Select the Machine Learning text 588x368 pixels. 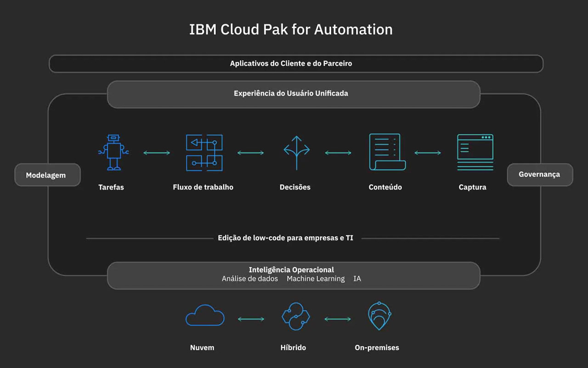(x=316, y=279)
